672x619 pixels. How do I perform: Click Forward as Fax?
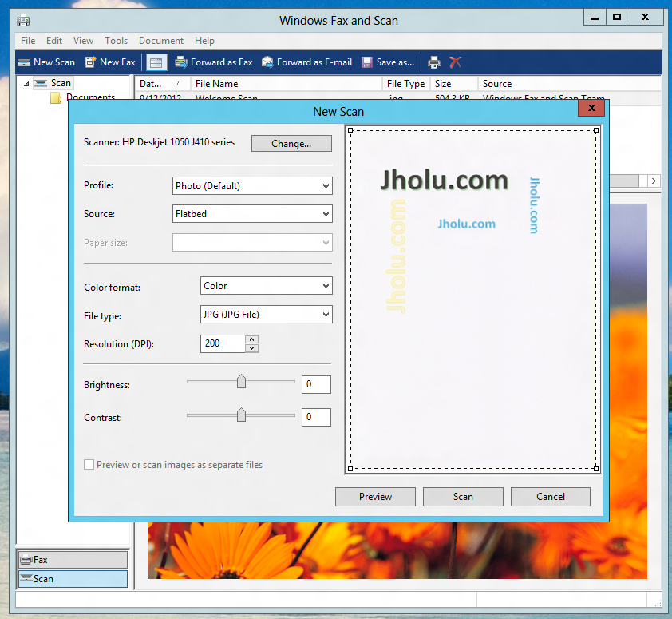[214, 62]
